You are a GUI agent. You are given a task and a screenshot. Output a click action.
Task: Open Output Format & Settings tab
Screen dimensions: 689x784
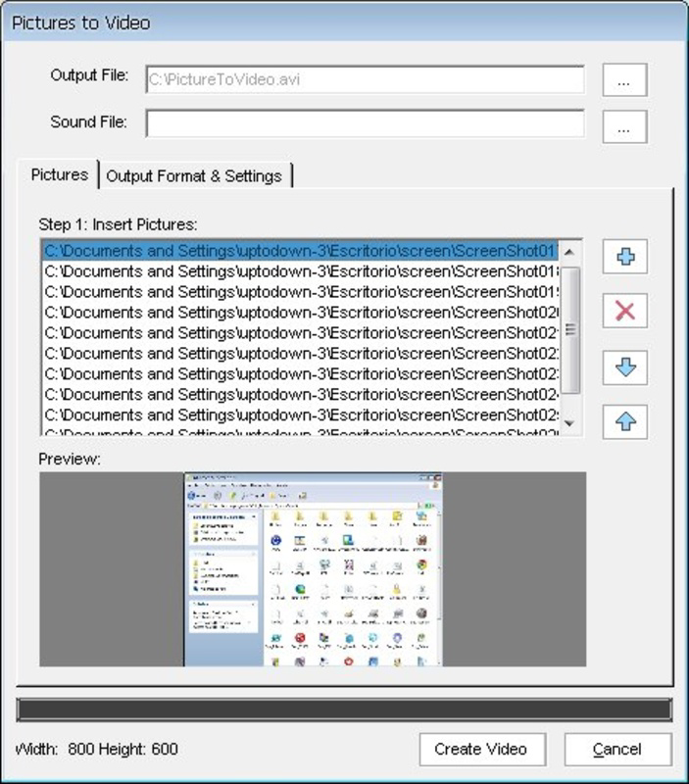tap(194, 176)
